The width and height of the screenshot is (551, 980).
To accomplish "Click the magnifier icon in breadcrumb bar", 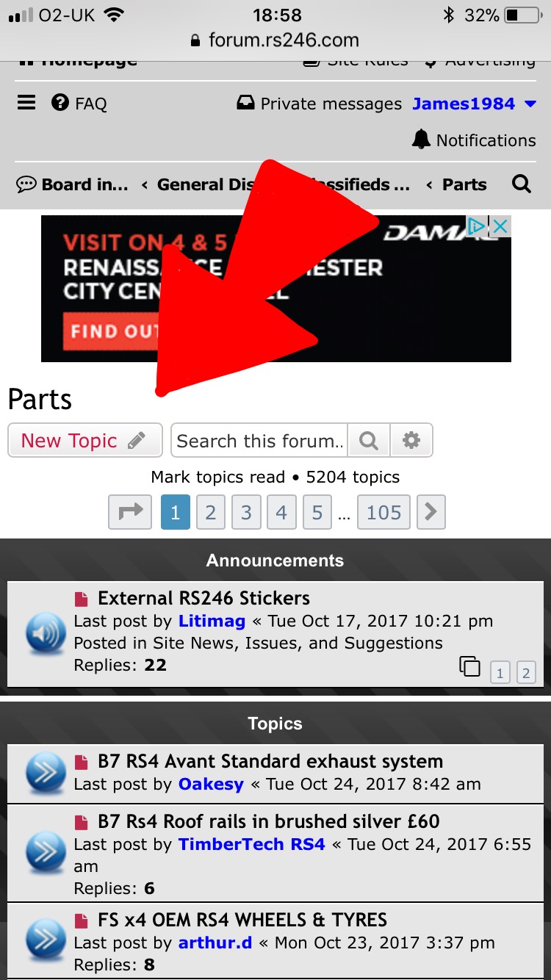I will tap(522, 184).
